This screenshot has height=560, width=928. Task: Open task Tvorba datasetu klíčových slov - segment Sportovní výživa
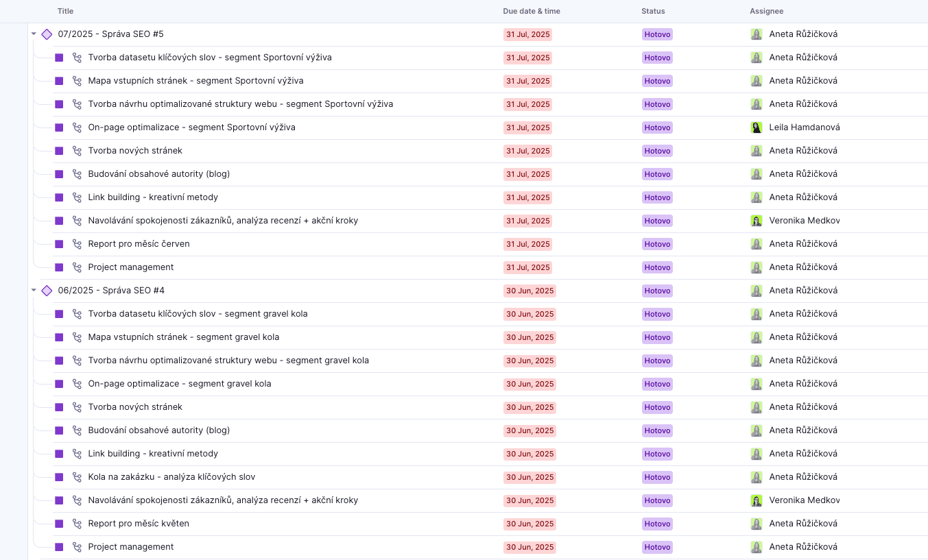[210, 58]
